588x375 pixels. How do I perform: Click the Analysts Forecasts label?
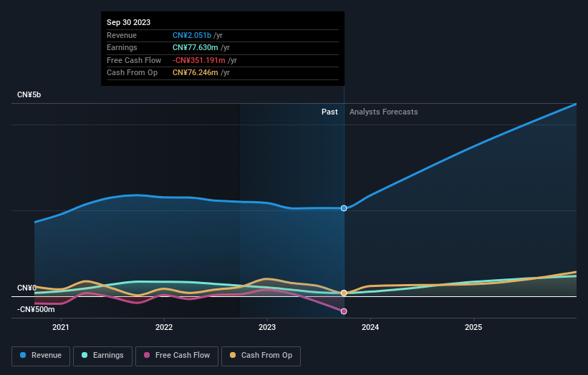point(384,112)
